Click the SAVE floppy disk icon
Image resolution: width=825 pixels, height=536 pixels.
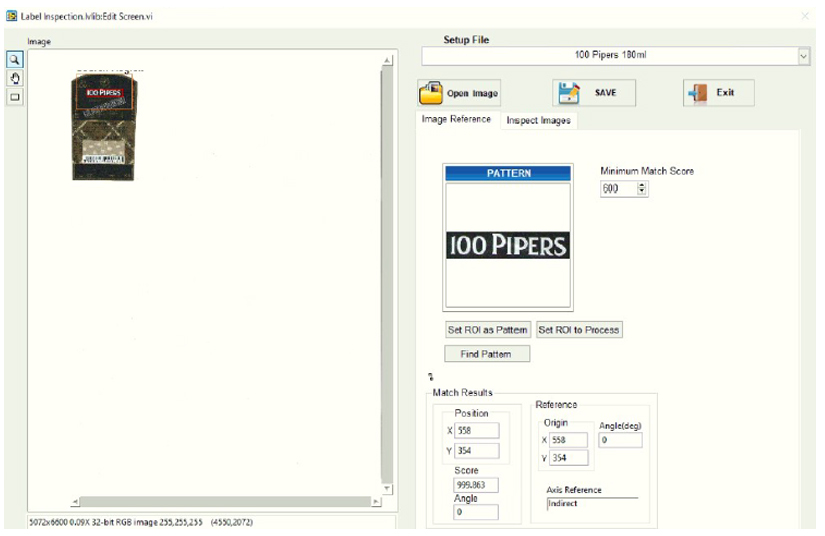tap(569, 93)
